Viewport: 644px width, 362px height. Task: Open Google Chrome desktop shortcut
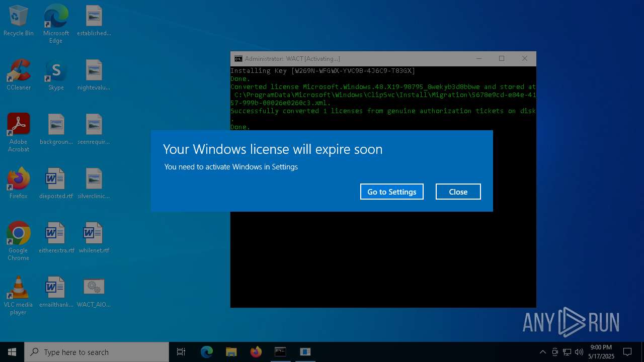coord(19,241)
